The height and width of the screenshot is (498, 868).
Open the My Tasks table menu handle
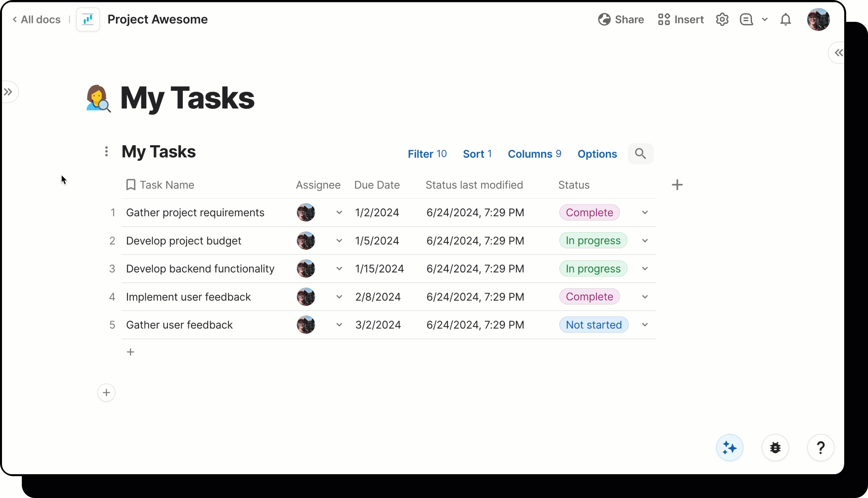coord(106,151)
